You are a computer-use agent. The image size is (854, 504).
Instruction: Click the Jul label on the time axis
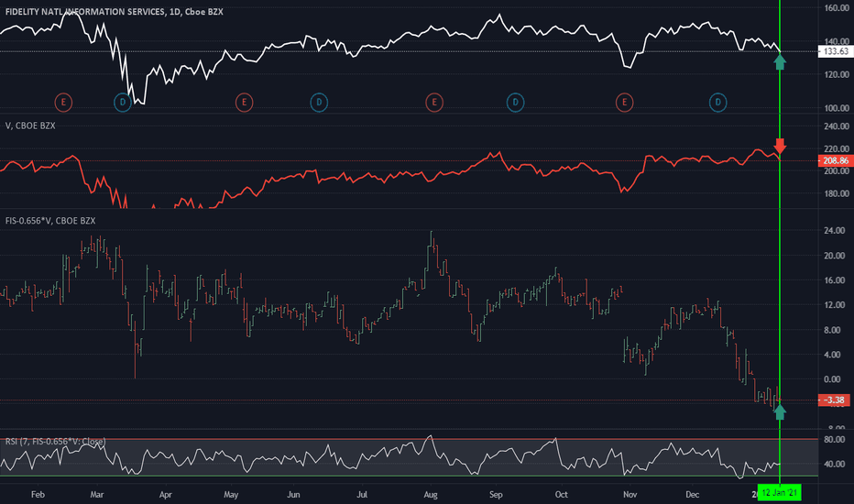tap(362, 495)
